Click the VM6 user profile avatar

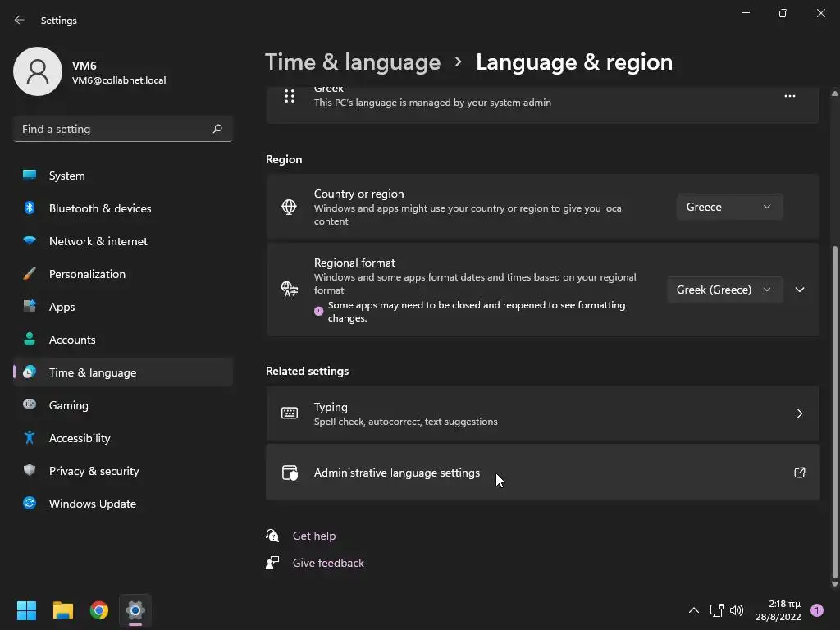pyautogui.click(x=38, y=71)
